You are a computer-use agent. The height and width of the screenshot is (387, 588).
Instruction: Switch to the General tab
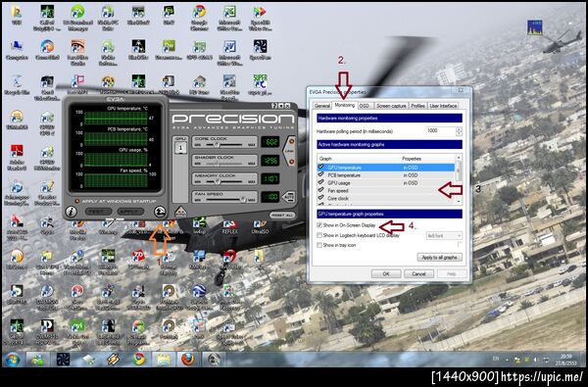coord(321,106)
